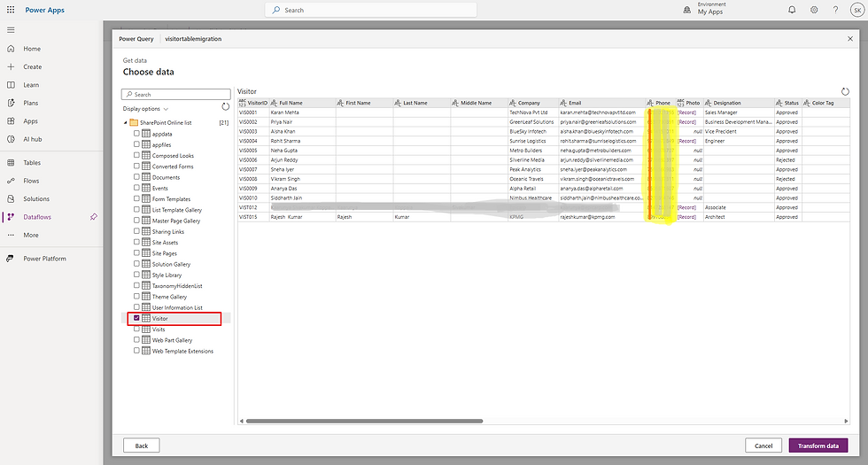The width and height of the screenshot is (868, 465).
Task: Click the SharePoint Online list folder icon
Action: 134,122
